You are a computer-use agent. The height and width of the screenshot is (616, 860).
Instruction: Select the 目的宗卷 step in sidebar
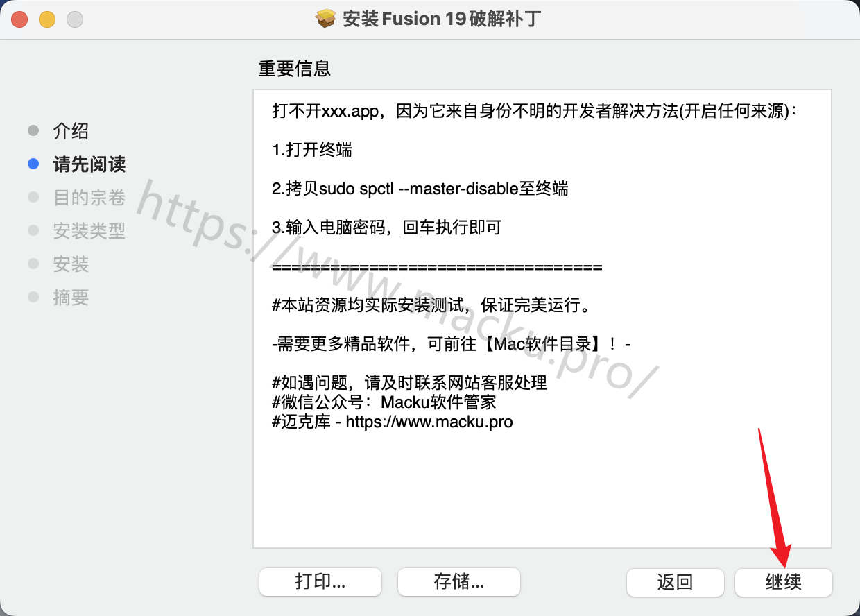pos(89,198)
